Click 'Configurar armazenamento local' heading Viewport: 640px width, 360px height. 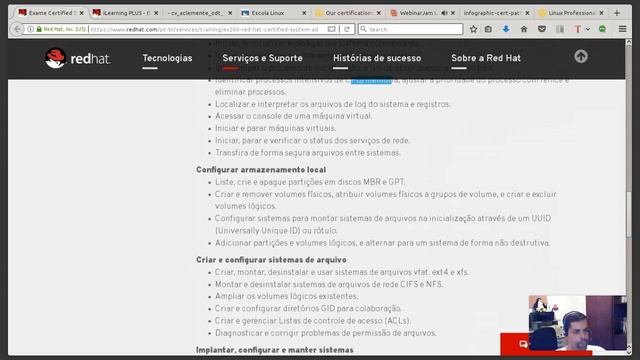click(x=261, y=170)
